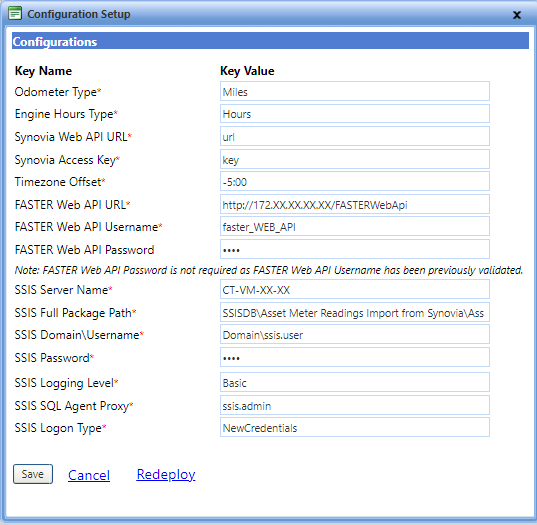This screenshot has height=525, width=537.
Task: Select the Engine Hours Type field
Action: coord(355,113)
